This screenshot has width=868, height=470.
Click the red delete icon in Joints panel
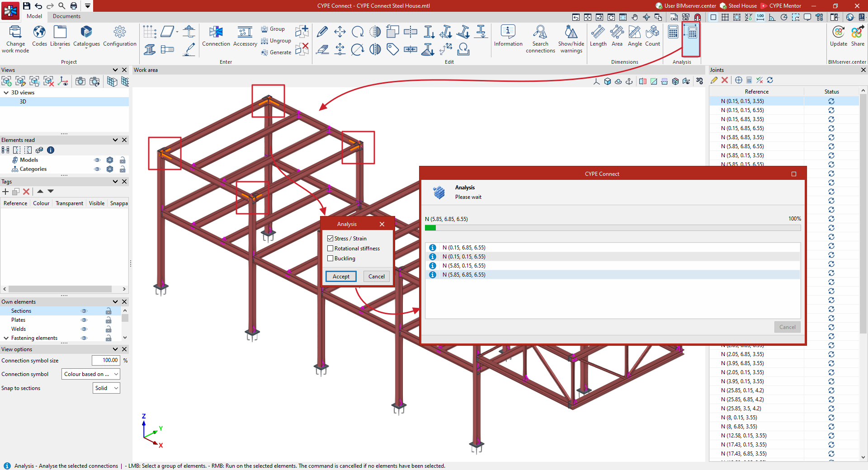(725, 80)
